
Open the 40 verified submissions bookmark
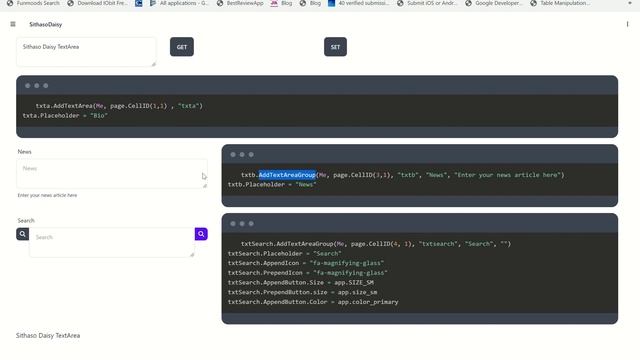click(359, 3)
